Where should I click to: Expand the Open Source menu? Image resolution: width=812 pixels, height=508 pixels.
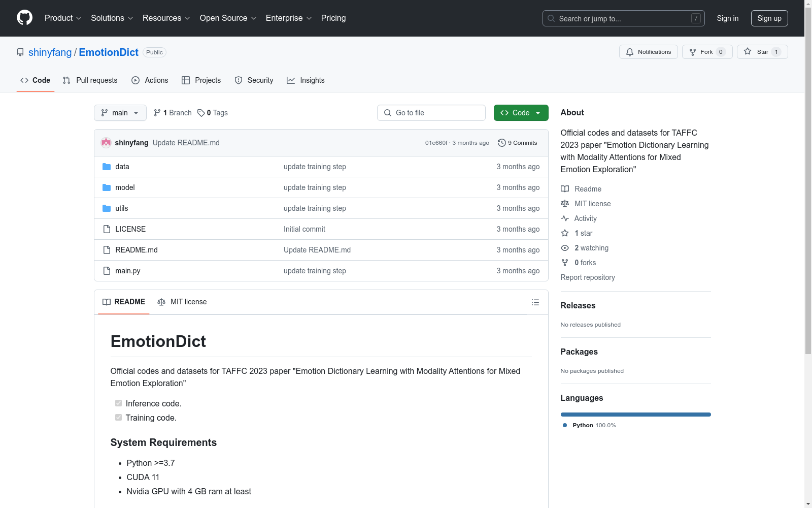[x=228, y=18]
